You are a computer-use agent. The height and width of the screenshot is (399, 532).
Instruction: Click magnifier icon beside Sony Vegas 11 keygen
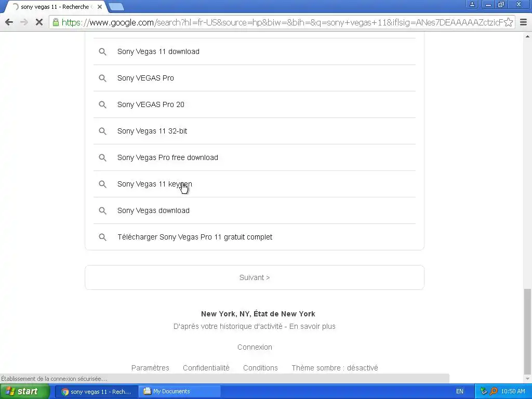(x=102, y=184)
